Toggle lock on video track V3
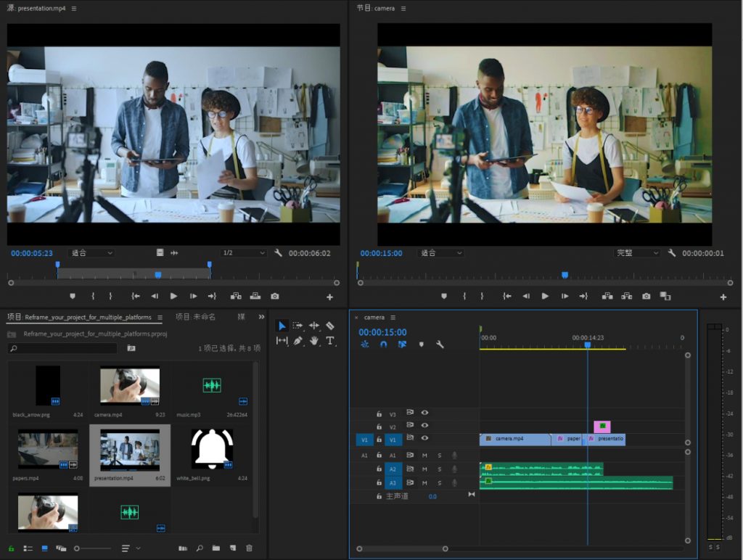743x560 pixels. click(379, 413)
